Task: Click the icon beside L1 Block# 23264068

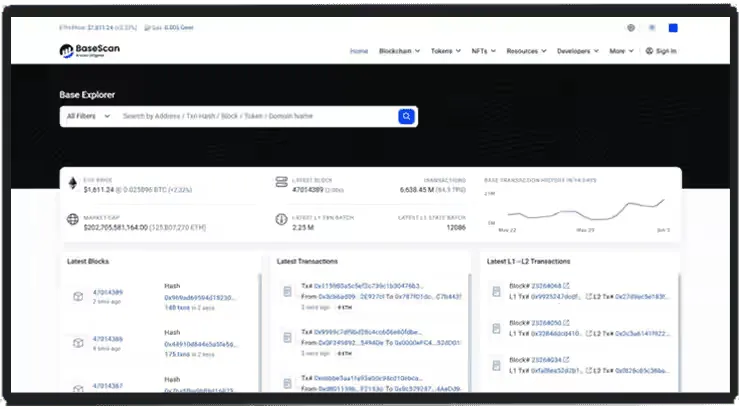Action: (x=496, y=292)
